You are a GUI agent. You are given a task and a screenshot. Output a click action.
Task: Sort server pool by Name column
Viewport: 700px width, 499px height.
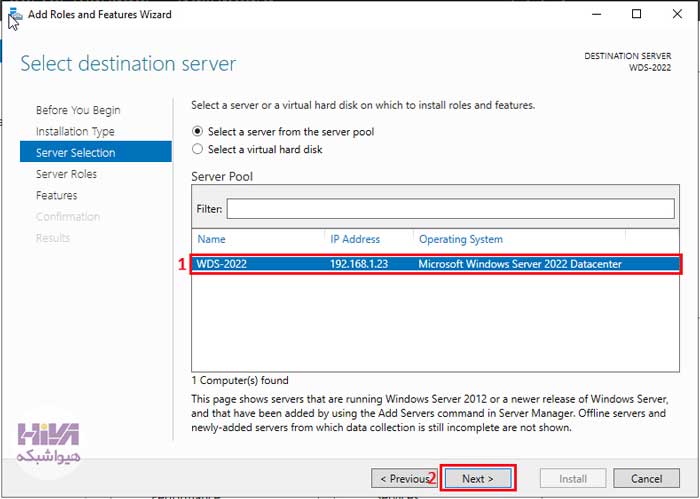211,239
